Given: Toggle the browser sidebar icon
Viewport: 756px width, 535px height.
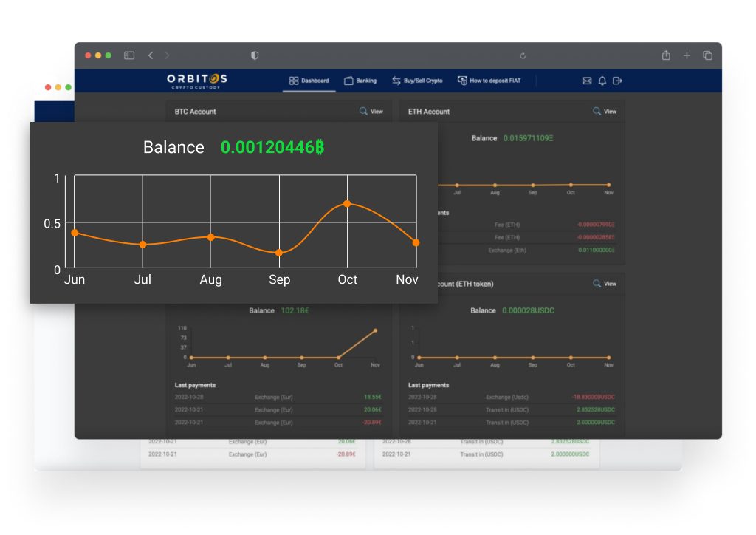Looking at the screenshot, I should [128, 55].
